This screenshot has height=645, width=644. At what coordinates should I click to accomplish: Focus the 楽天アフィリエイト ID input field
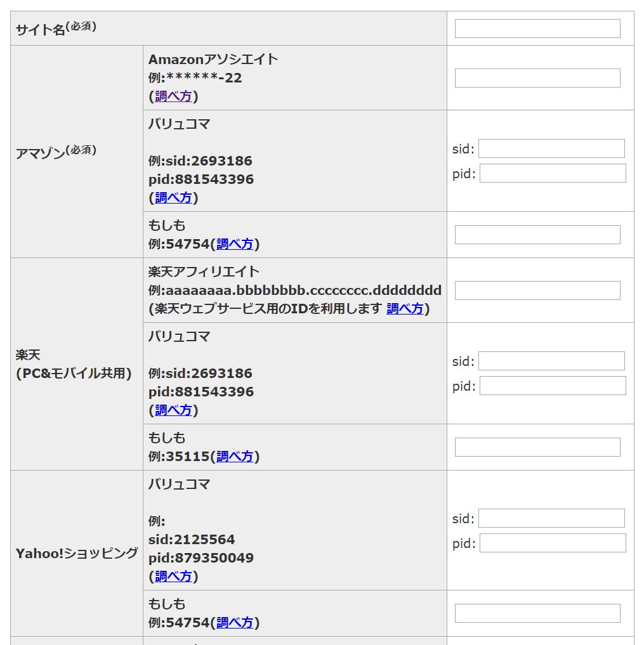(537, 290)
